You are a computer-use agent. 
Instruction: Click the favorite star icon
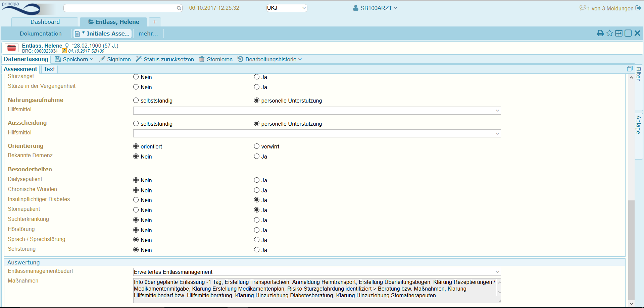pos(610,33)
